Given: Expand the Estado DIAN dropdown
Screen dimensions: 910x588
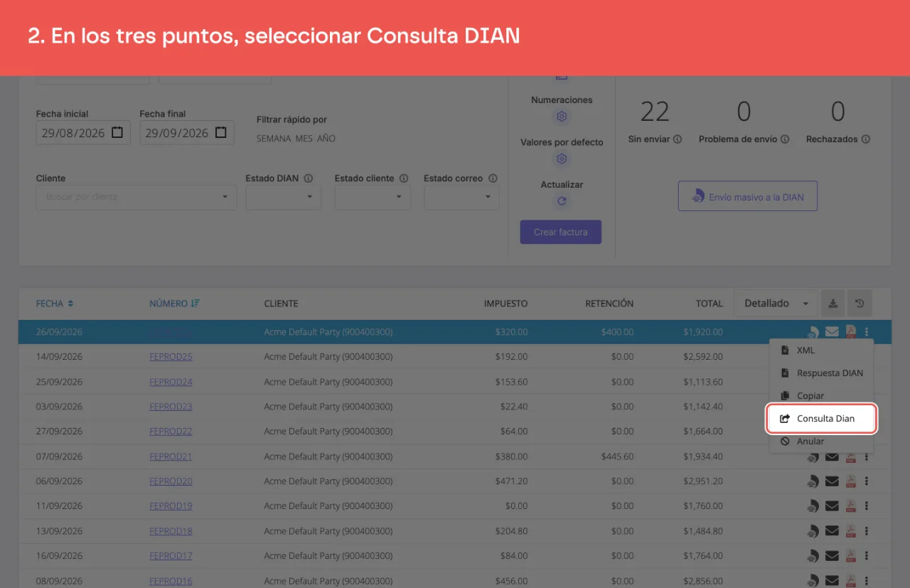Looking at the screenshot, I should 284,197.
